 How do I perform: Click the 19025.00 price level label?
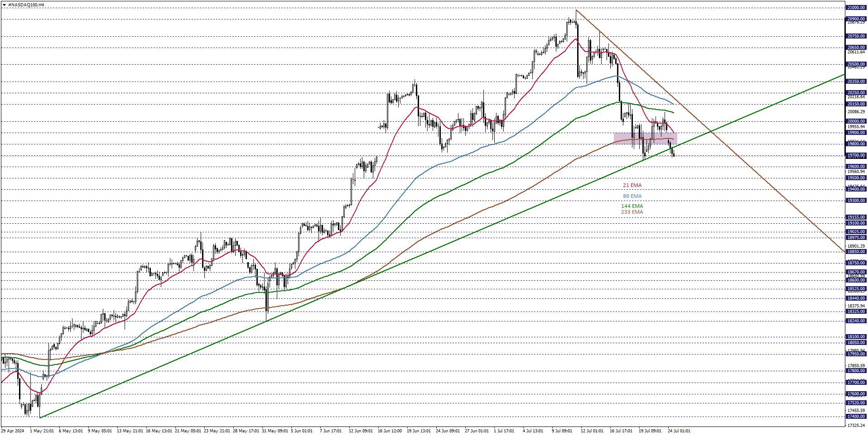pos(856,232)
